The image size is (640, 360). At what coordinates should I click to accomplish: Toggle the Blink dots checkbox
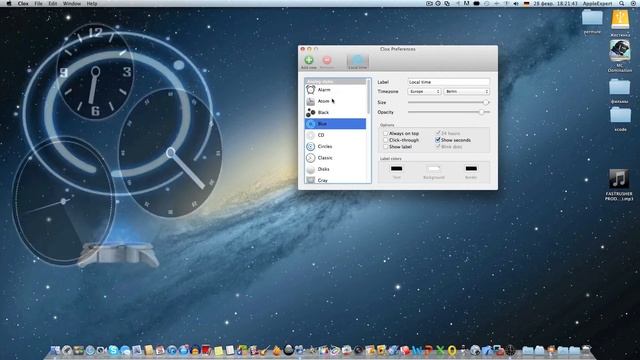[438, 147]
